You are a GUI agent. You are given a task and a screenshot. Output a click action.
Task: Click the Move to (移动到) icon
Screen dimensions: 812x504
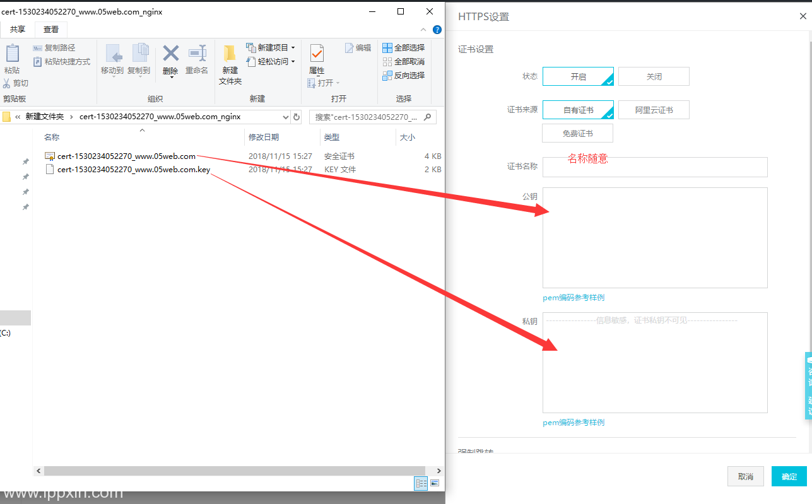(x=113, y=53)
